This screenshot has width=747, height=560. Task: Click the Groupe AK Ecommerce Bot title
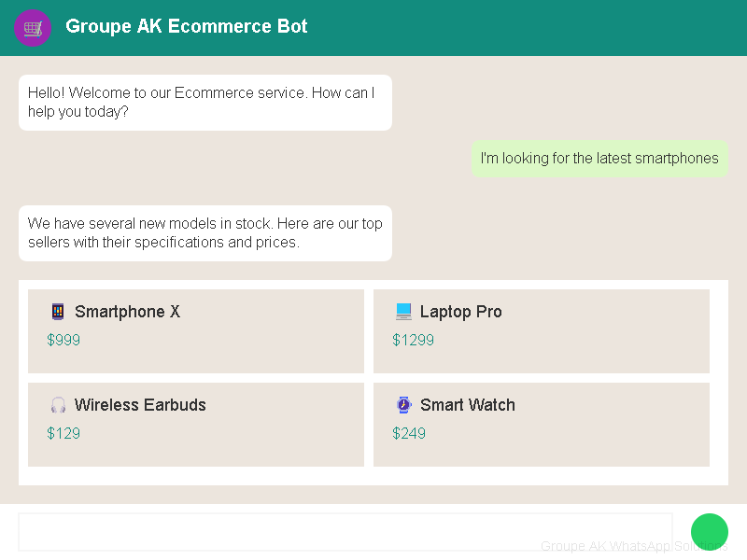click(x=186, y=27)
